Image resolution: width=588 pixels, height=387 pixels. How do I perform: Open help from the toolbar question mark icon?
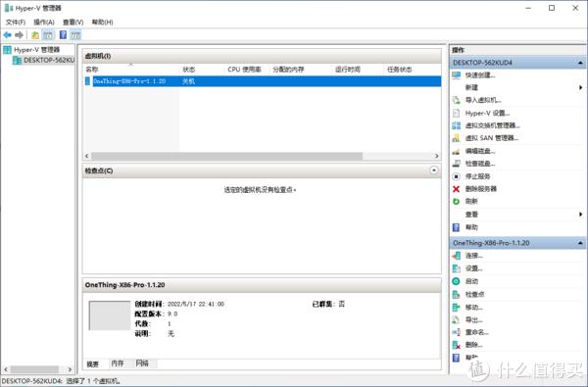[63, 35]
